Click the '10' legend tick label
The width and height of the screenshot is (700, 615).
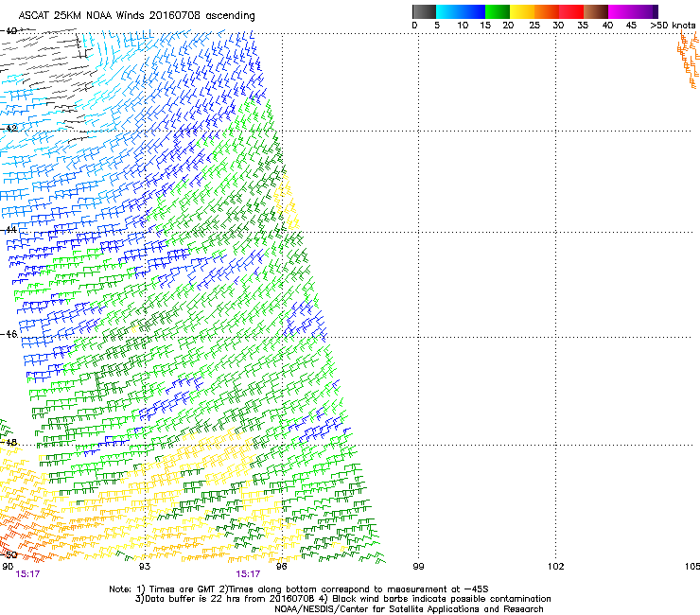coord(463,26)
